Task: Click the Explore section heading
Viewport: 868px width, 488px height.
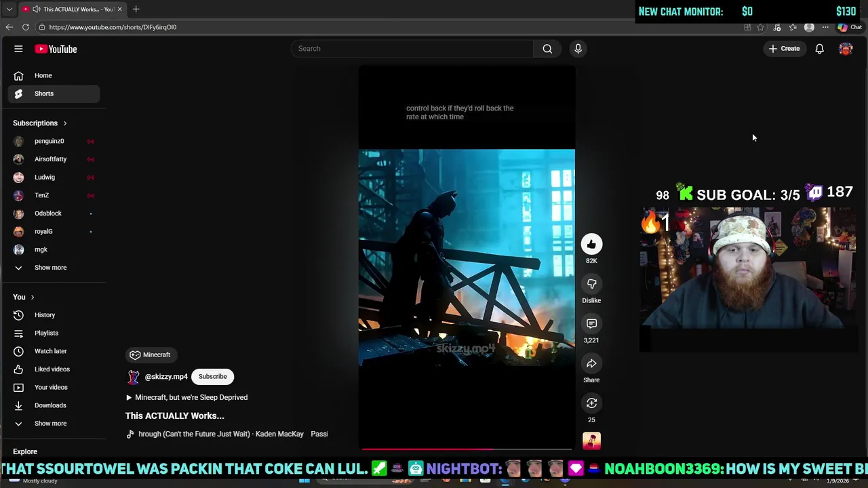Action: click(25, 451)
